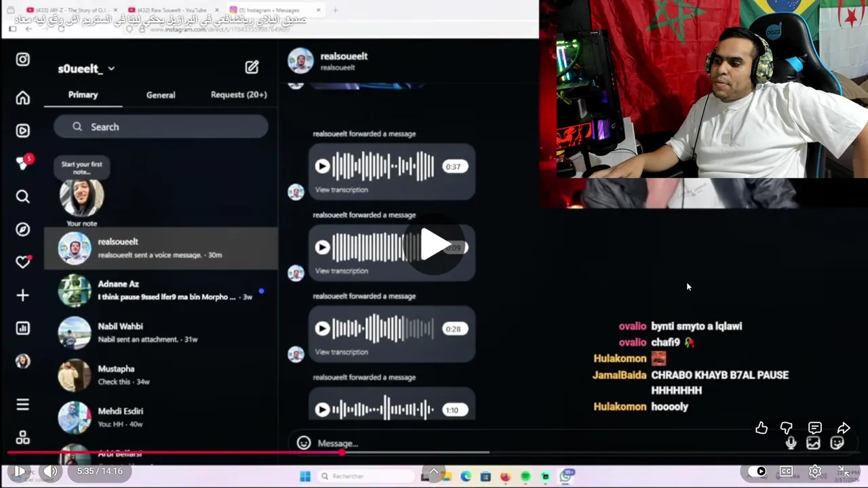Screen dimensions: 868x488
Task: Open YouTube player settings gear
Action: (x=815, y=471)
